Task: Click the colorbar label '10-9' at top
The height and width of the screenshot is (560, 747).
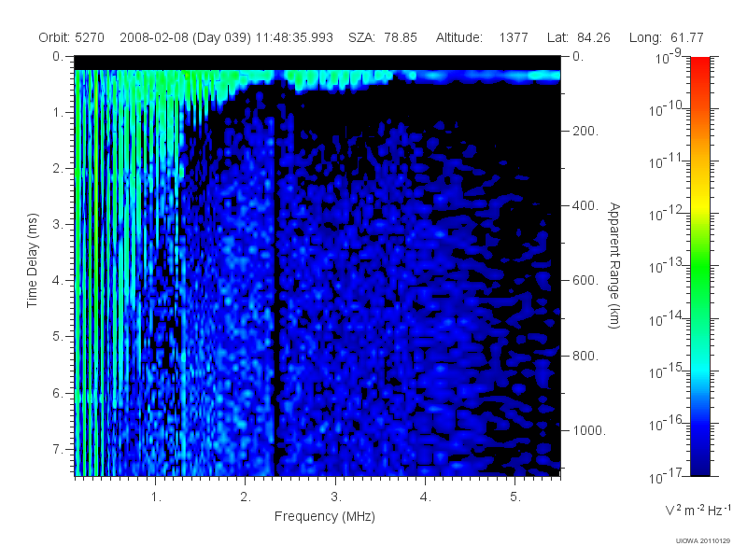Action: [669, 57]
